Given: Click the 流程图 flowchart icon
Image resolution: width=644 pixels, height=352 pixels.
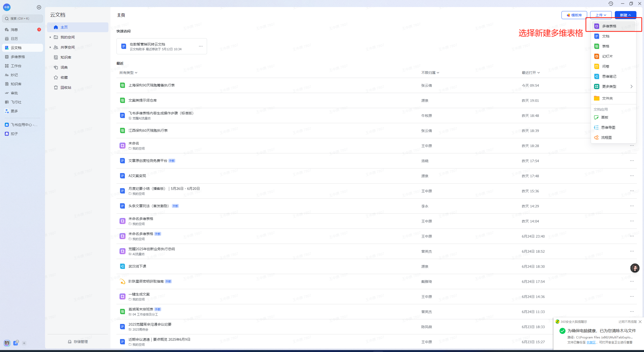Looking at the screenshot, I should [x=596, y=138].
